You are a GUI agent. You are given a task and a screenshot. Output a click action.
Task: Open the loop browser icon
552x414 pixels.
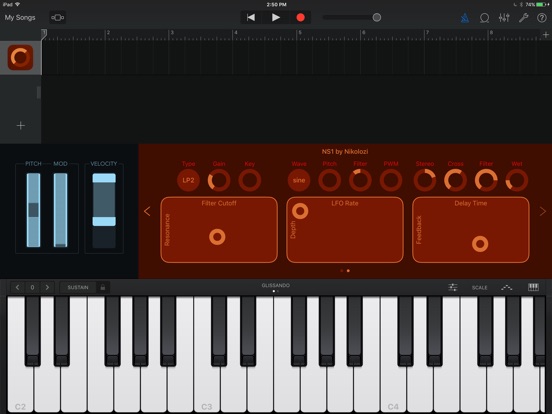(484, 18)
